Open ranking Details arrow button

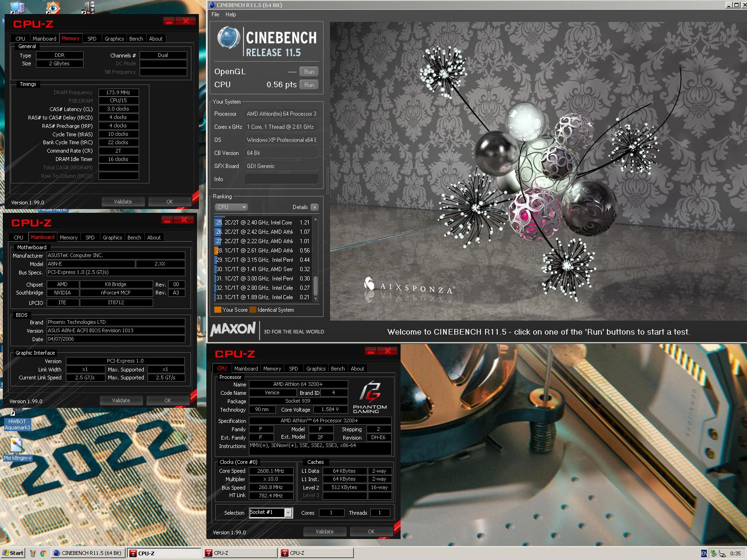(315, 207)
